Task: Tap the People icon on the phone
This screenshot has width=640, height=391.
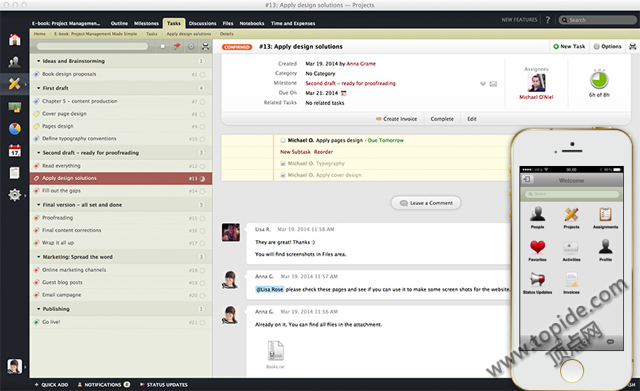Action: [x=538, y=214]
